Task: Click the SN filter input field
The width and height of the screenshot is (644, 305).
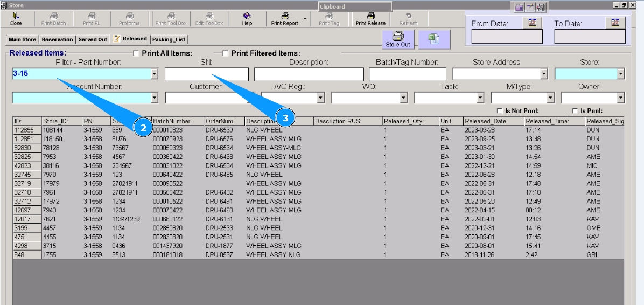Action: [207, 74]
